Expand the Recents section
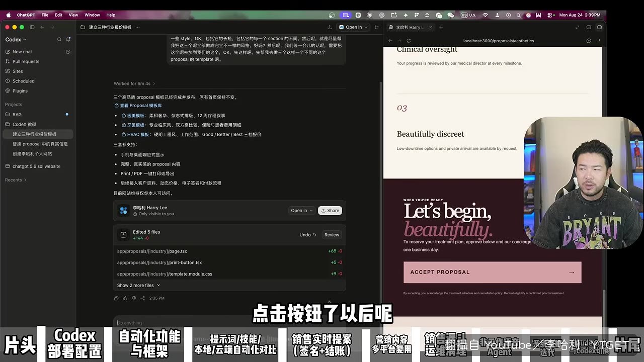 click(x=16, y=180)
